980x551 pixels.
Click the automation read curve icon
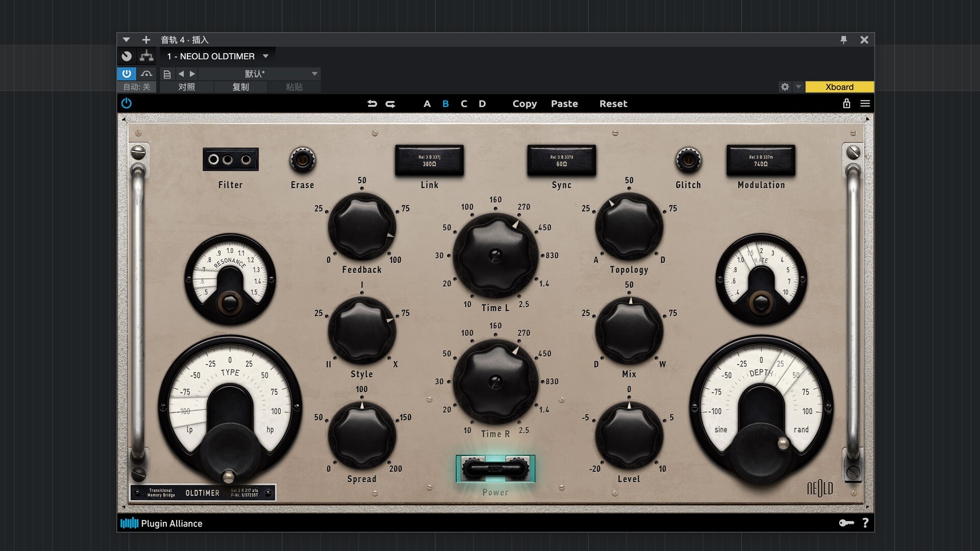[x=146, y=74]
